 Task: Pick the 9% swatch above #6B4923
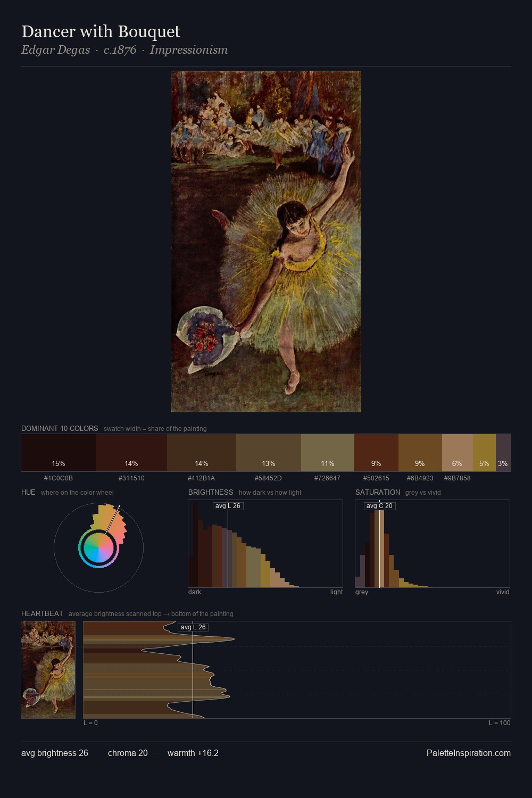(420, 453)
